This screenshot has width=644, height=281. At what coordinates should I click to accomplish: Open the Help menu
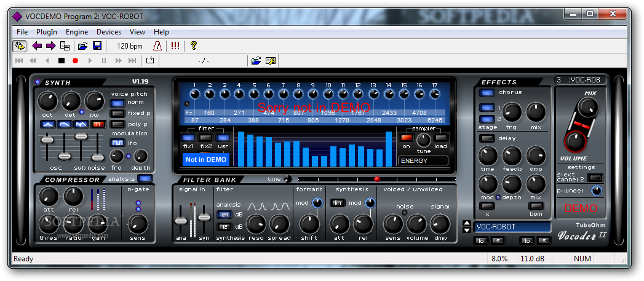pos(161,31)
